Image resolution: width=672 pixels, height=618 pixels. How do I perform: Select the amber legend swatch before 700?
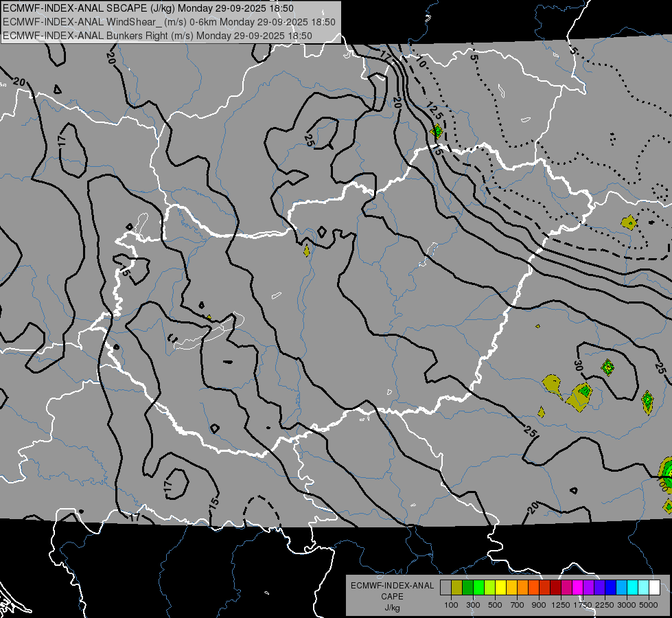pyautogui.click(x=511, y=588)
